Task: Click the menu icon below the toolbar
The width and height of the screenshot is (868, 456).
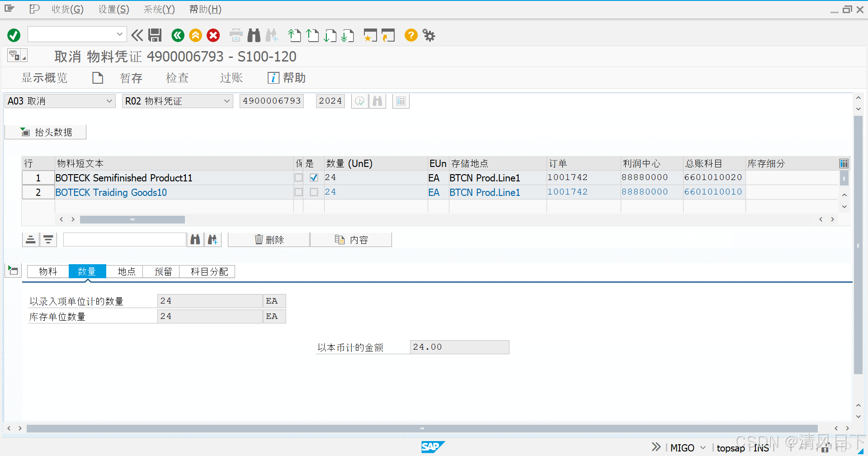Action: (x=17, y=55)
